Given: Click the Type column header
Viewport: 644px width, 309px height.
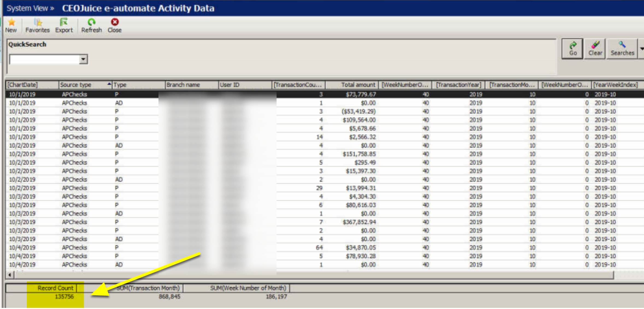Looking at the screenshot, I should [139, 85].
